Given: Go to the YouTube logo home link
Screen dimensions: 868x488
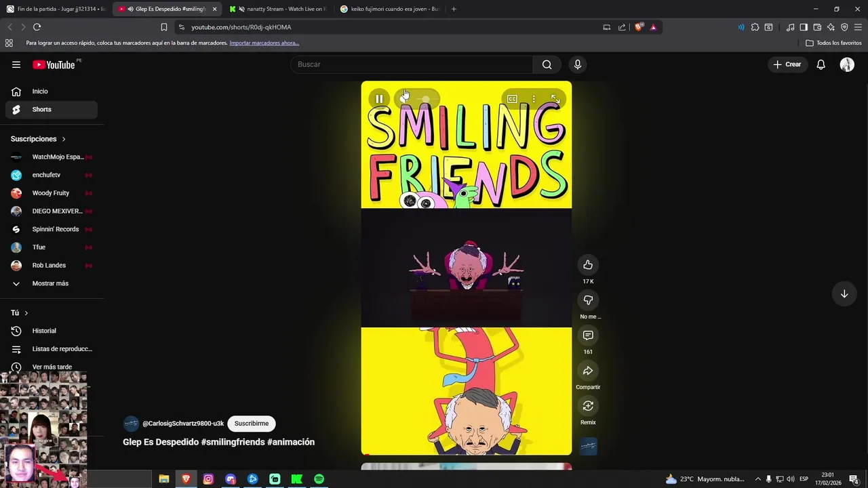Looking at the screenshot, I should coord(54,64).
